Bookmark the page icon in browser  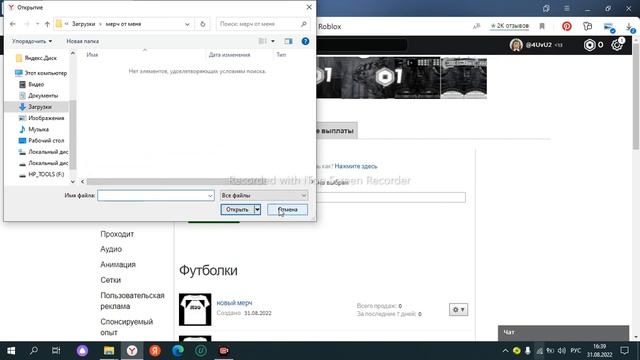click(x=542, y=26)
